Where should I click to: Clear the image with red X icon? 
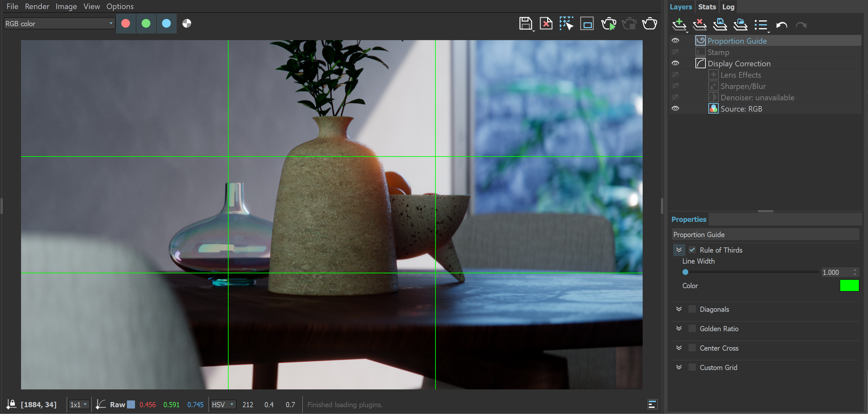[546, 24]
